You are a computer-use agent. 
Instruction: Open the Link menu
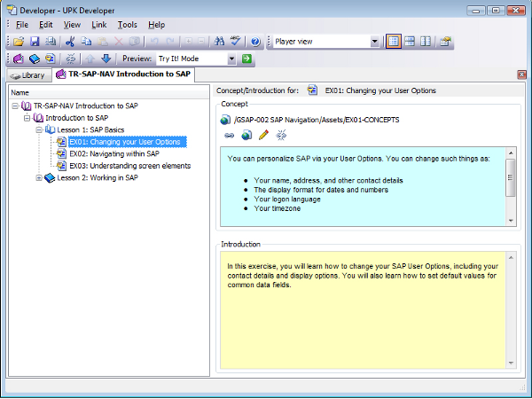pyautogui.click(x=99, y=25)
